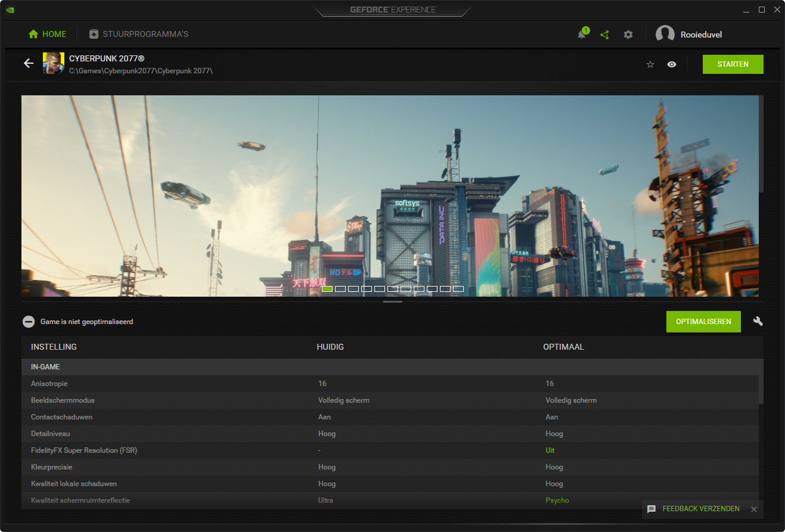785x532 pixels.
Task: Click the Instelling column header
Action: (x=54, y=347)
